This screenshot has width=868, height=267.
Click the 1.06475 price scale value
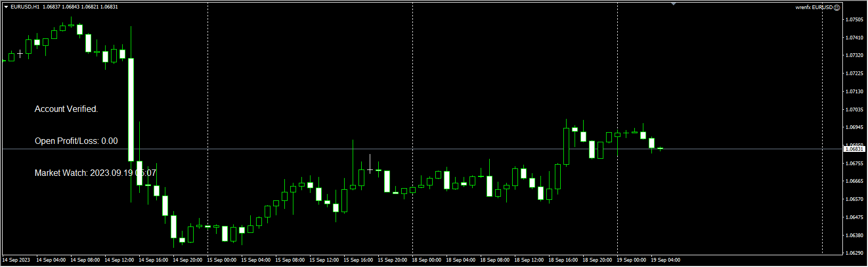(855, 217)
